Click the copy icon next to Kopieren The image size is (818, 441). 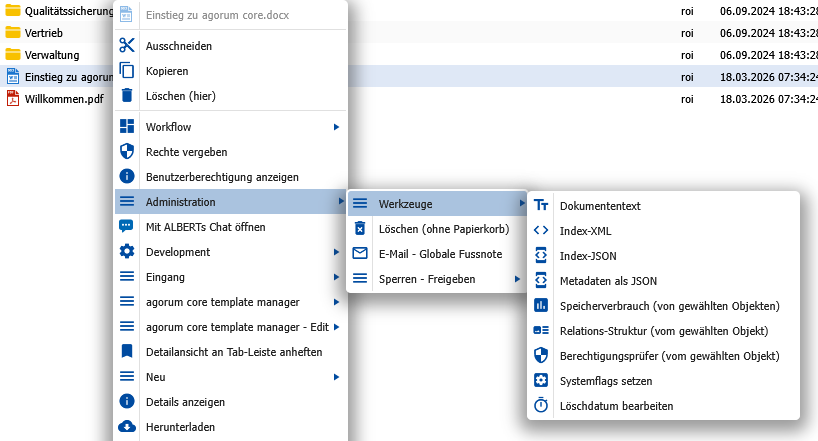pos(127,71)
